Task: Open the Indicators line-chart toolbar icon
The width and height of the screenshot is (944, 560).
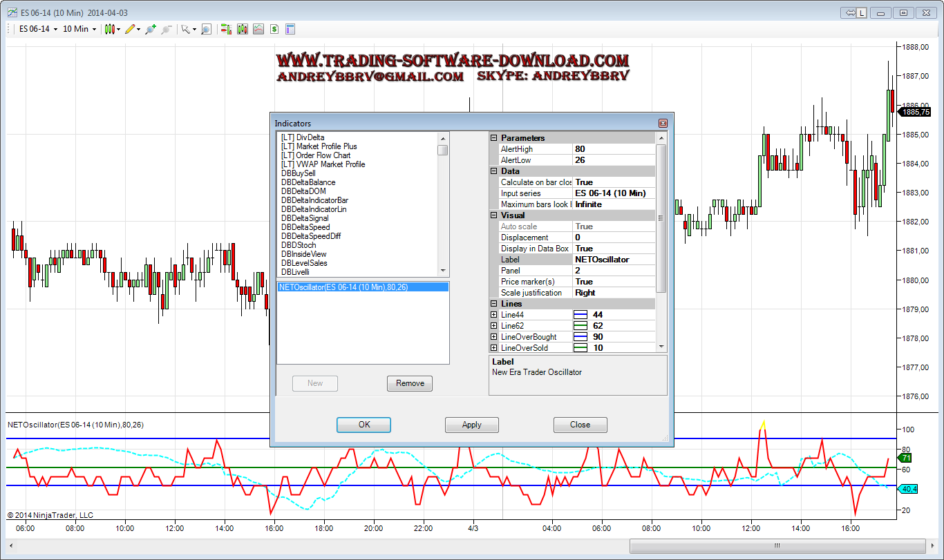Action: pyautogui.click(x=258, y=29)
